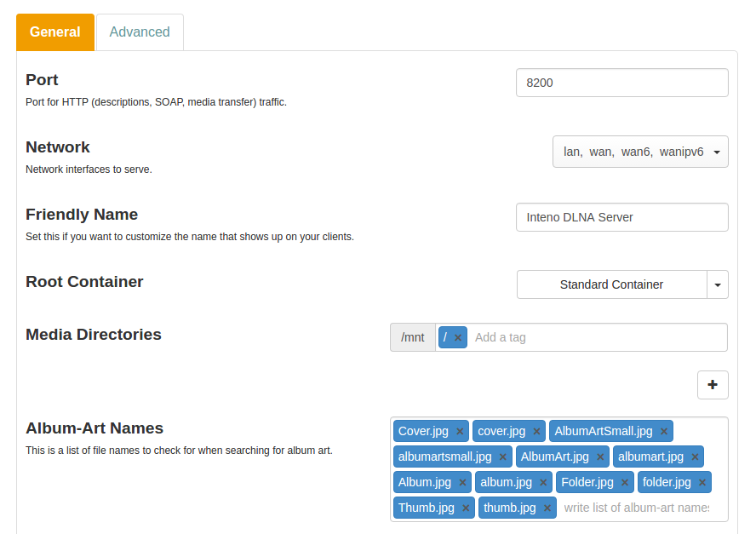The image size is (756, 534).
Task: Remove the Album.jpg tag
Action: coord(462,483)
